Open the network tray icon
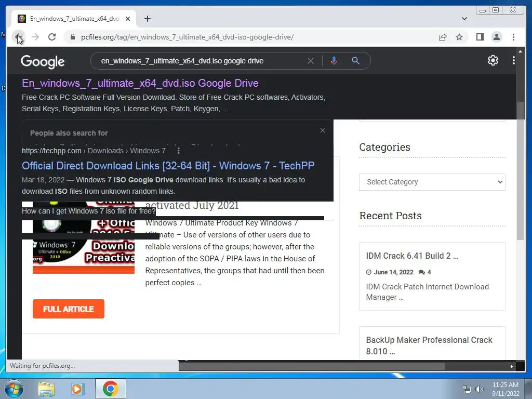This screenshot has width=532, height=399. point(467,389)
